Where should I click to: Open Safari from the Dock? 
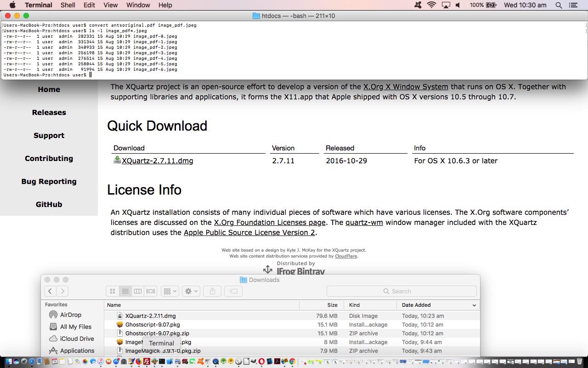32,362
